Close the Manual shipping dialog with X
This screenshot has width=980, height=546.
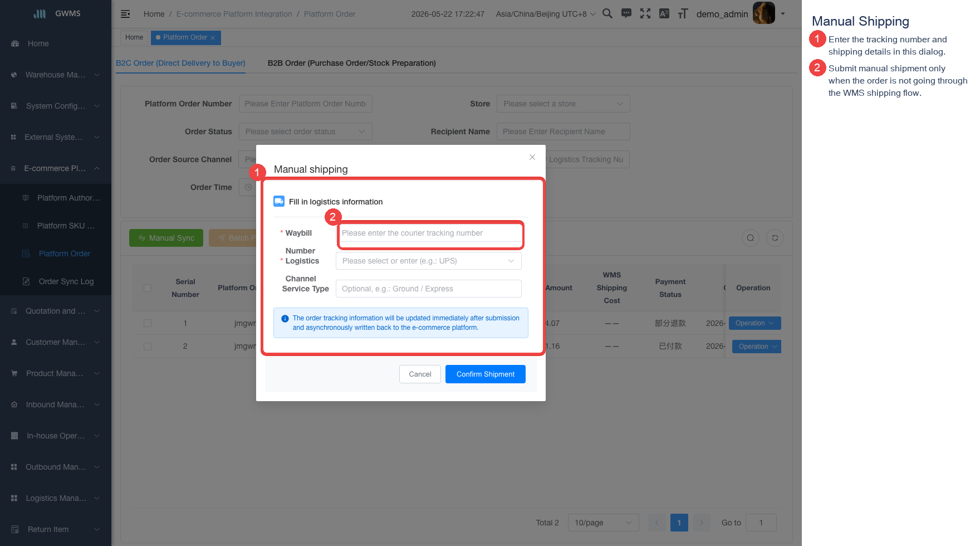tap(532, 157)
